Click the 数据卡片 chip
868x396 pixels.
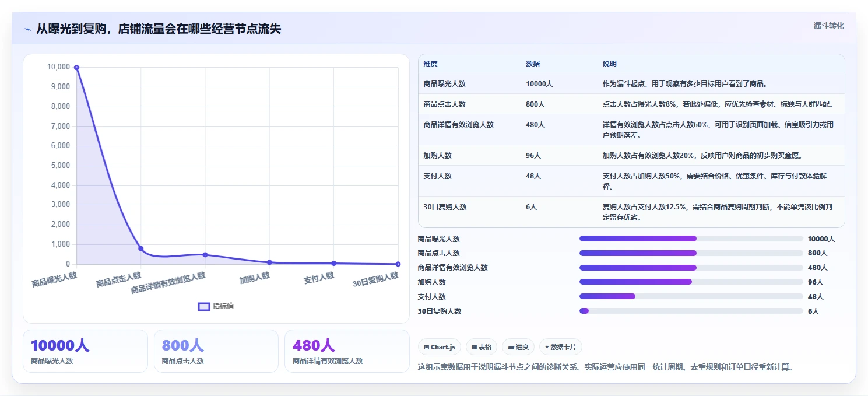click(x=560, y=347)
